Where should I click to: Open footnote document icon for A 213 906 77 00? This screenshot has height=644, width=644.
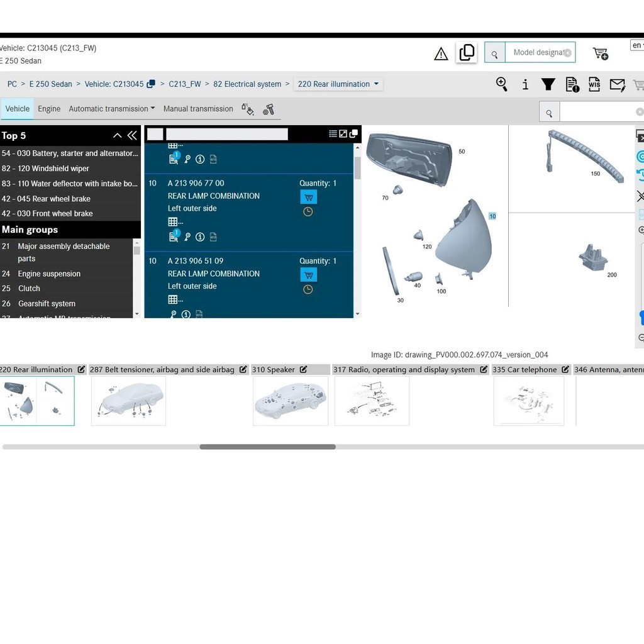point(174,236)
